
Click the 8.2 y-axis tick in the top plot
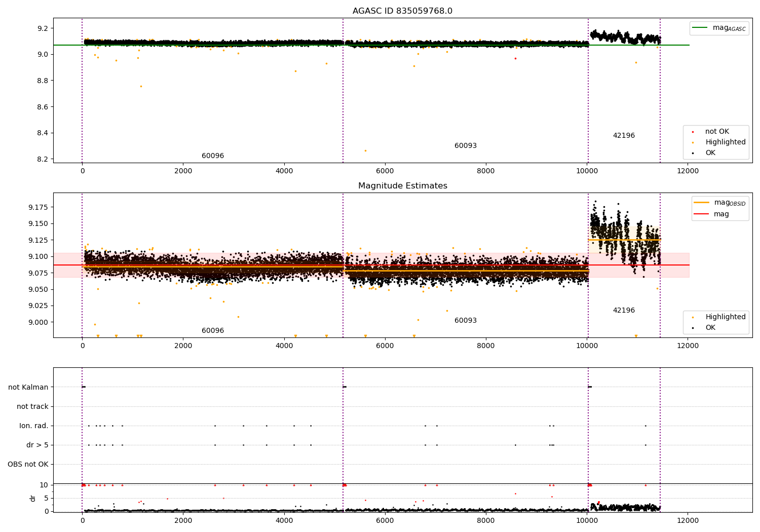[43, 160]
